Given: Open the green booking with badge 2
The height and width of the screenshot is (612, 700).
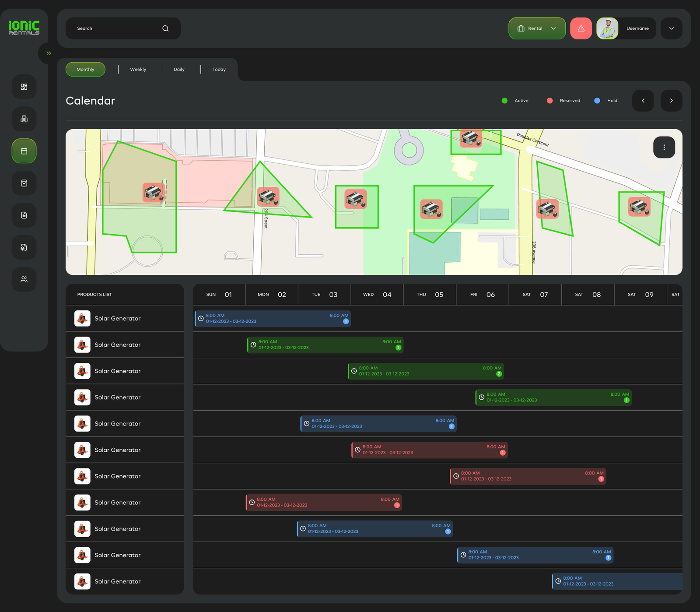Looking at the screenshot, I should point(426,371).
